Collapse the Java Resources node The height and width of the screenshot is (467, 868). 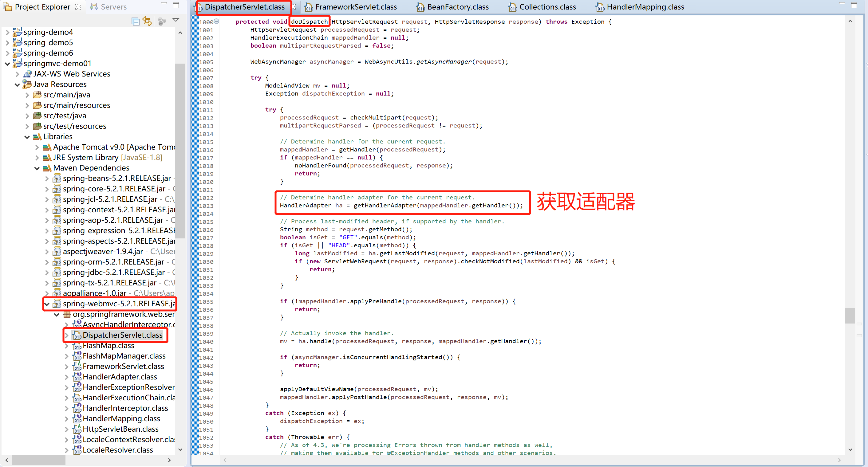click(x=17, y=84)
